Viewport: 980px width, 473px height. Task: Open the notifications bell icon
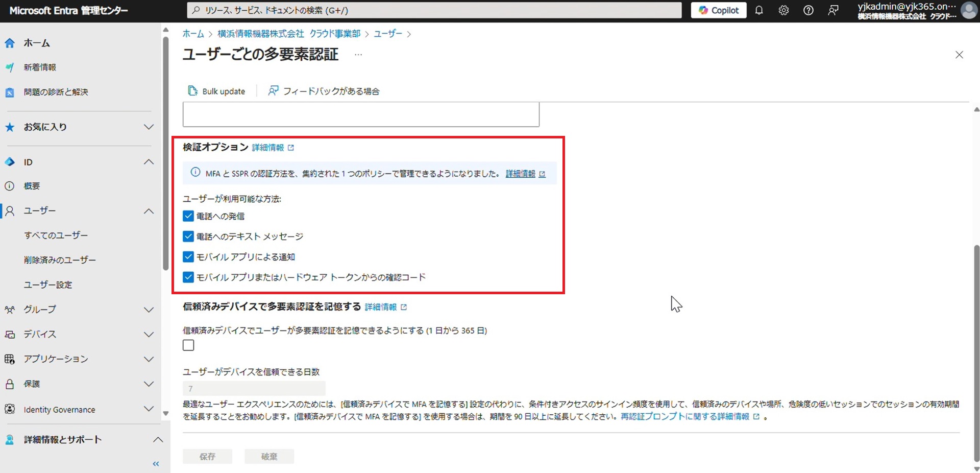tap(759, 10)
